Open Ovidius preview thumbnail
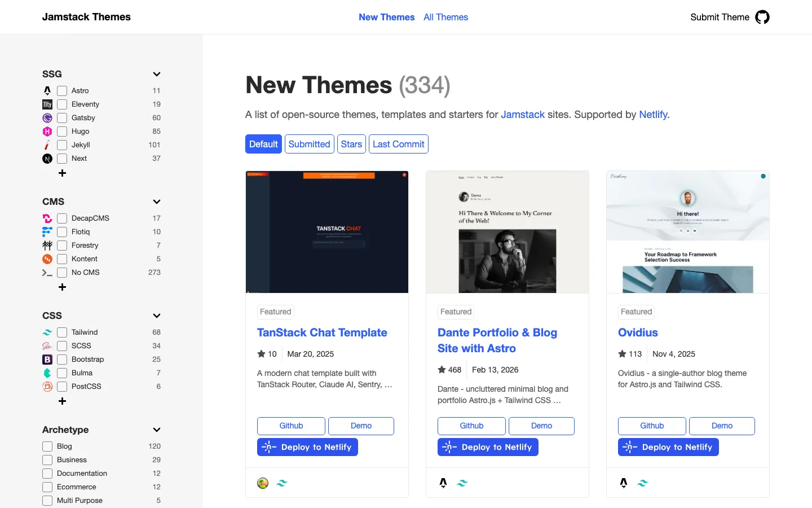 pyautogui.click(x=688, y=232)
